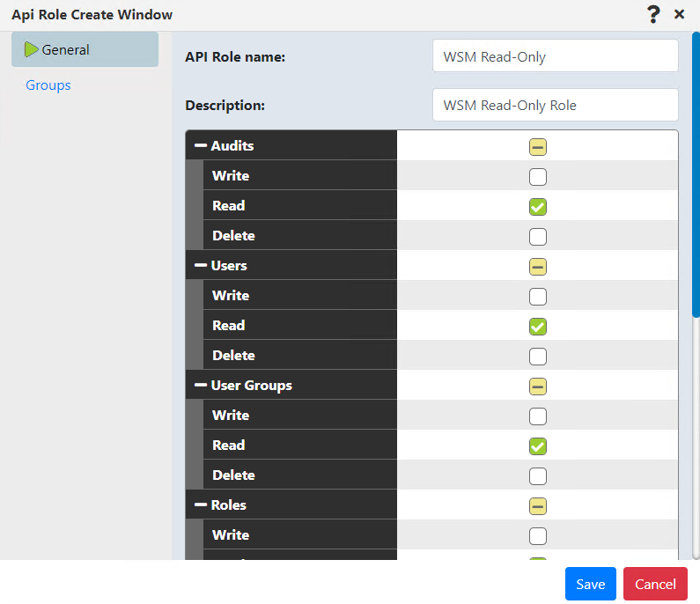Toggle the Audits parent checkbox
The image size is (700, 604).
pyautogui.click(x=537, y=147)
